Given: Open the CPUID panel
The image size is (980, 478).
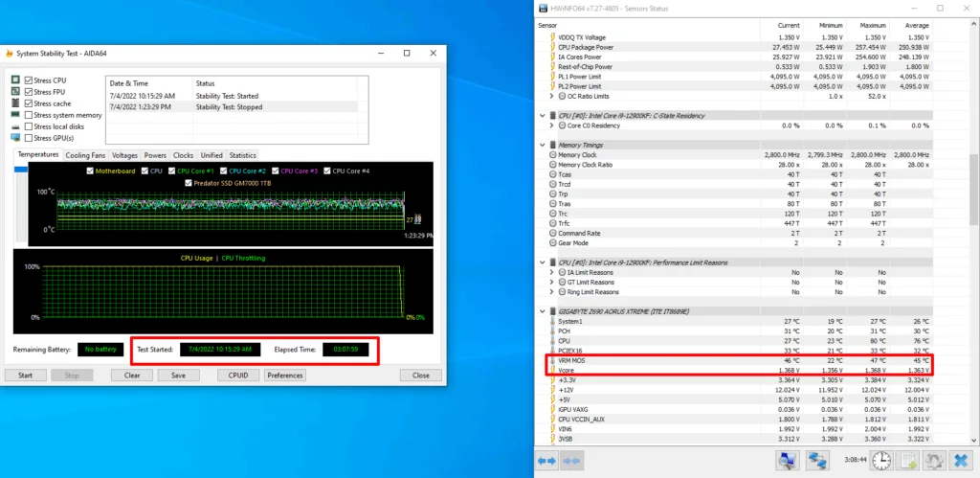Looking at the screenshot, I should coord(238,376).
